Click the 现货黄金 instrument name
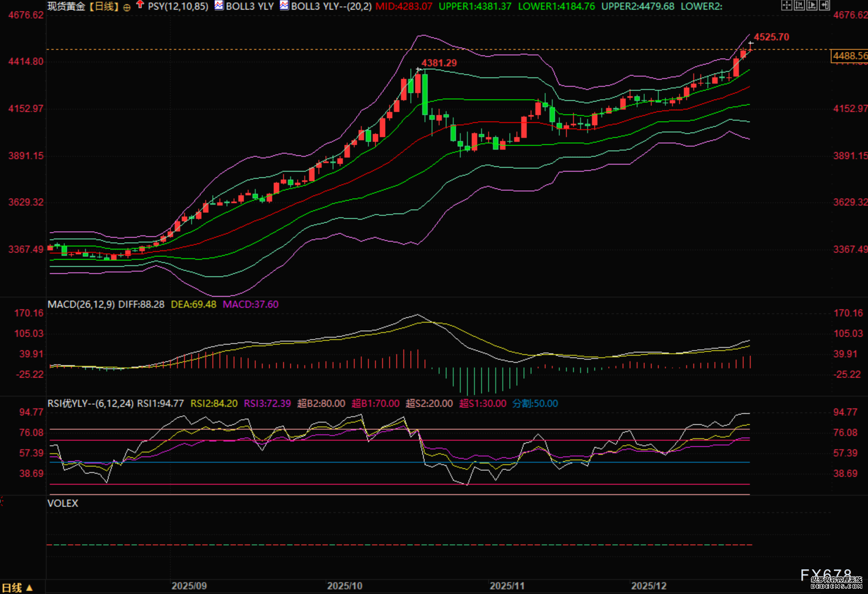Viewport: 868px width, 594px height. tap(66, 6)
